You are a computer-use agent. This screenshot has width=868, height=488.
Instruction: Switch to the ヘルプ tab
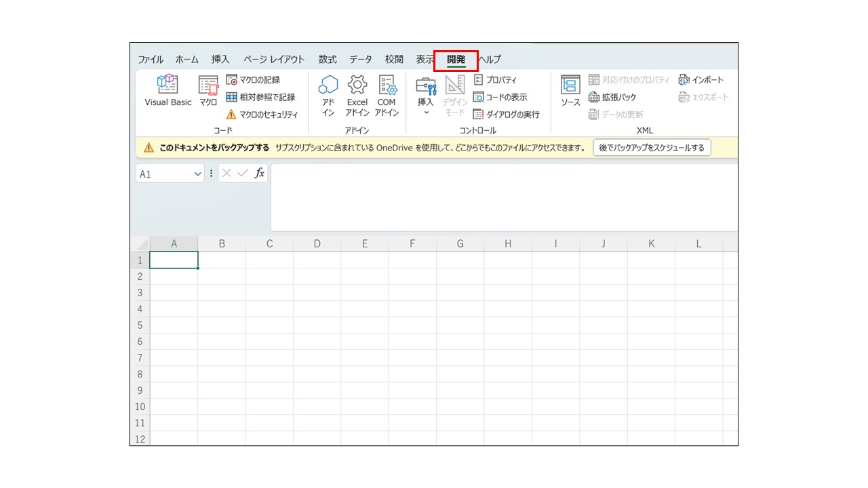tap(490, 60)
